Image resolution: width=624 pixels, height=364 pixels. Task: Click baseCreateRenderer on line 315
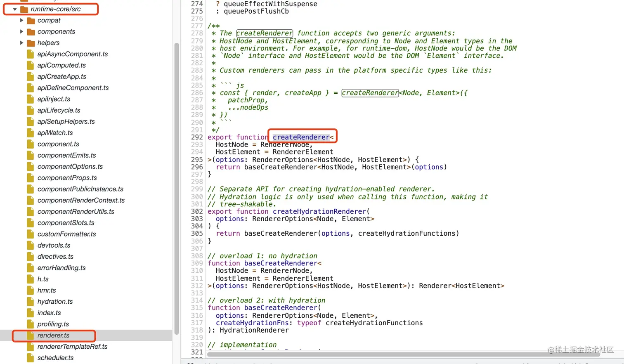[281, 308]
